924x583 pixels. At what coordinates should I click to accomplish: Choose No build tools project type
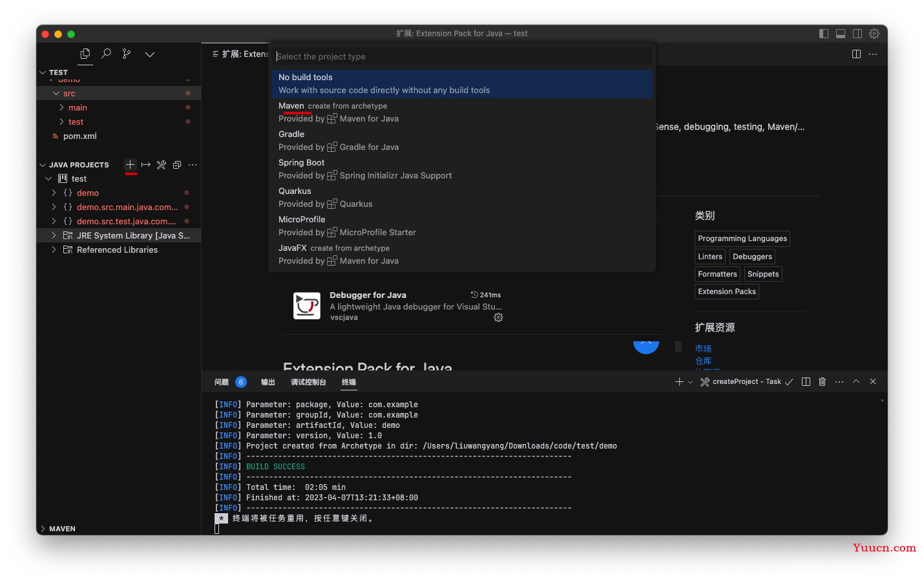pyautogui.click(x=462, y=84)
